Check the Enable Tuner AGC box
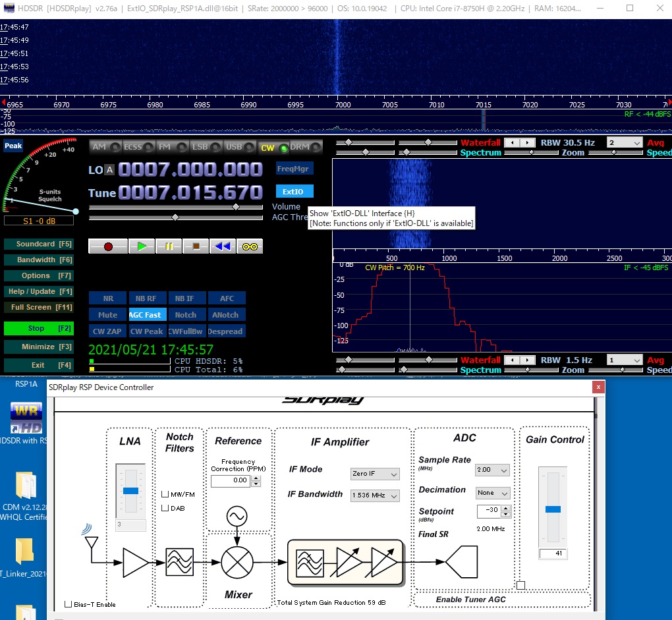672x620 pixels. coord(520,585)
